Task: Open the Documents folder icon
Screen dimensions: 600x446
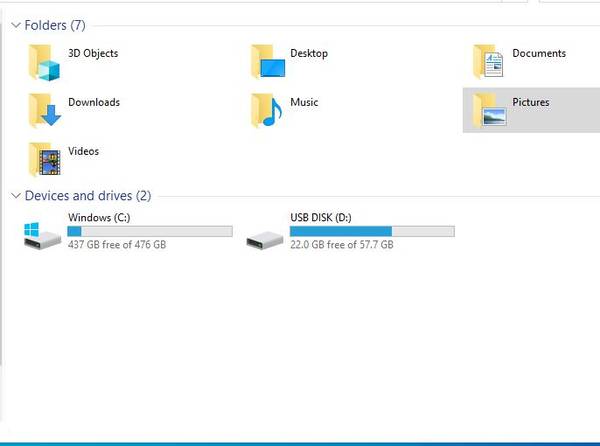Action: [488, 62]
